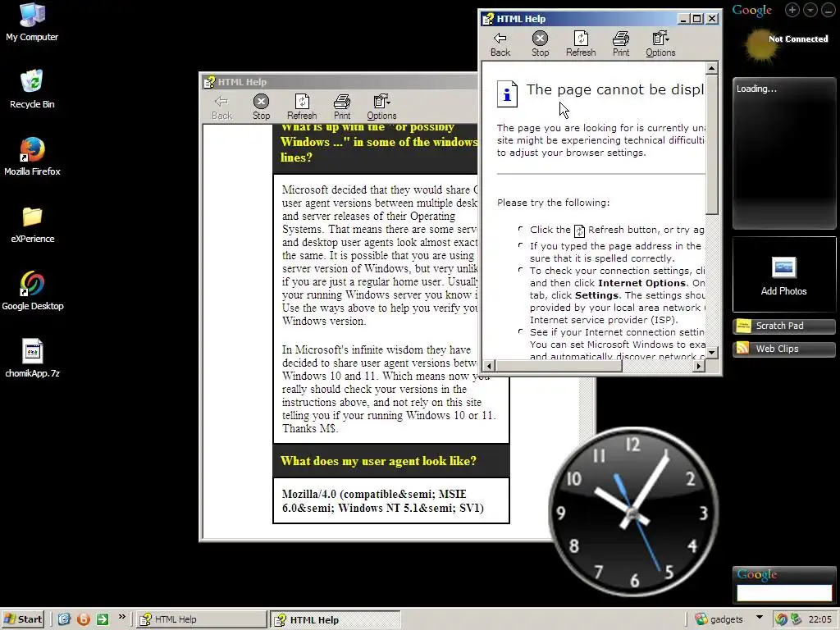
Task: Click Print in the front HTML Help window
Action: (621, 44)
